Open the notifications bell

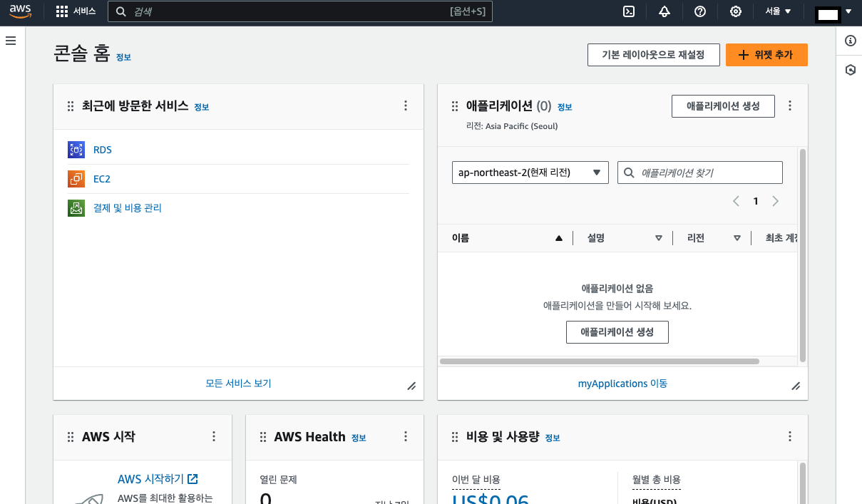pyautogui.click(x=665, y=11)
